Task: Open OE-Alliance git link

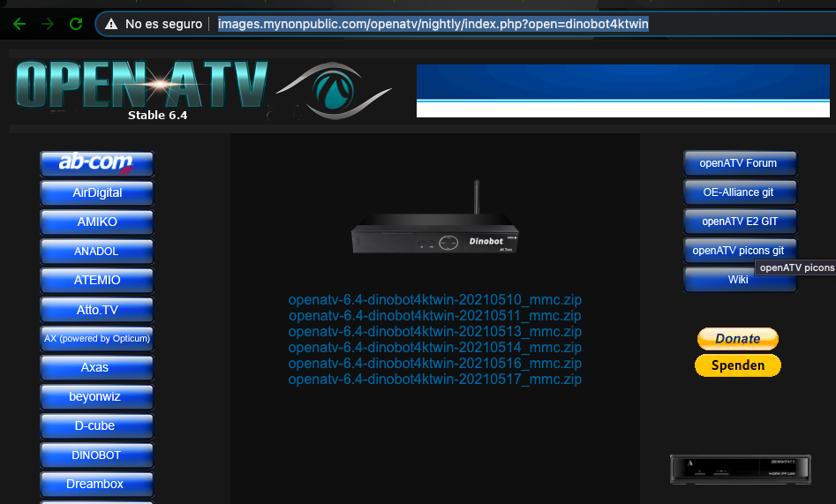Action: click(x=739, y=192)
